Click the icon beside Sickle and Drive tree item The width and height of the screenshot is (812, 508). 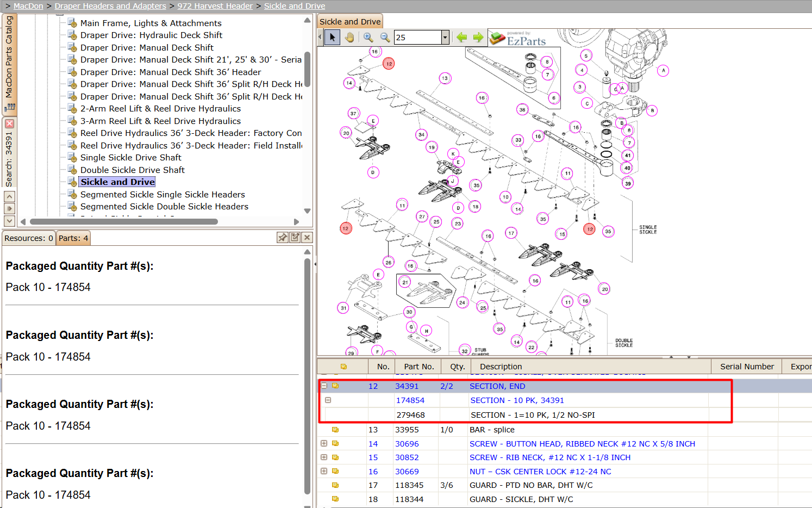point(72,182)
